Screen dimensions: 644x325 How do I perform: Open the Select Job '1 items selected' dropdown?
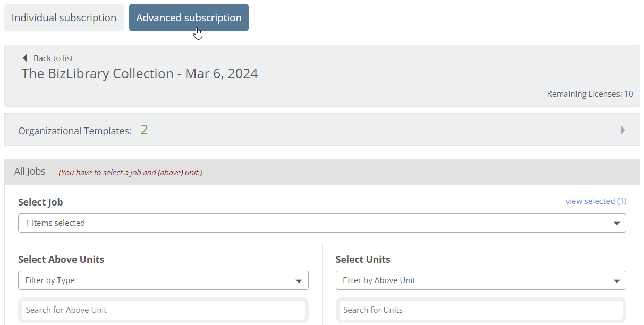coord(322,223)
